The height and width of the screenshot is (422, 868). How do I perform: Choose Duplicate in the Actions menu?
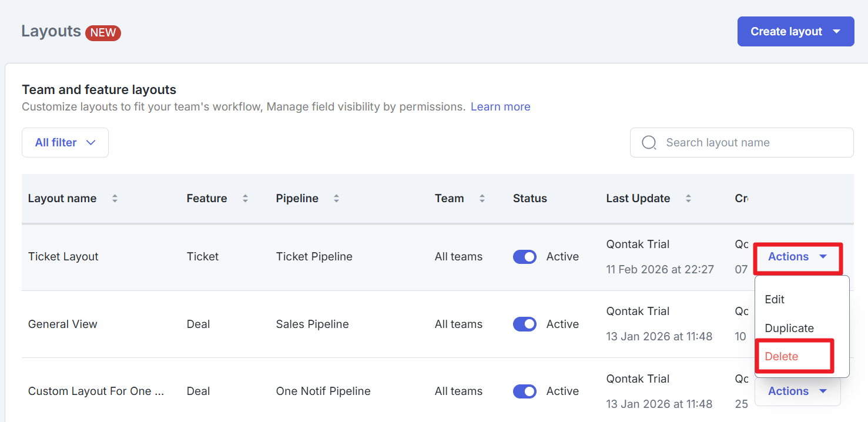(x=789, y=328)
